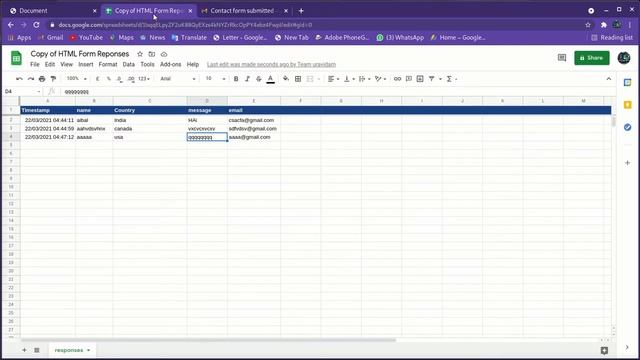
Task: Click the cell containing csacfa@gmail.com
Action: pos(253,120)
